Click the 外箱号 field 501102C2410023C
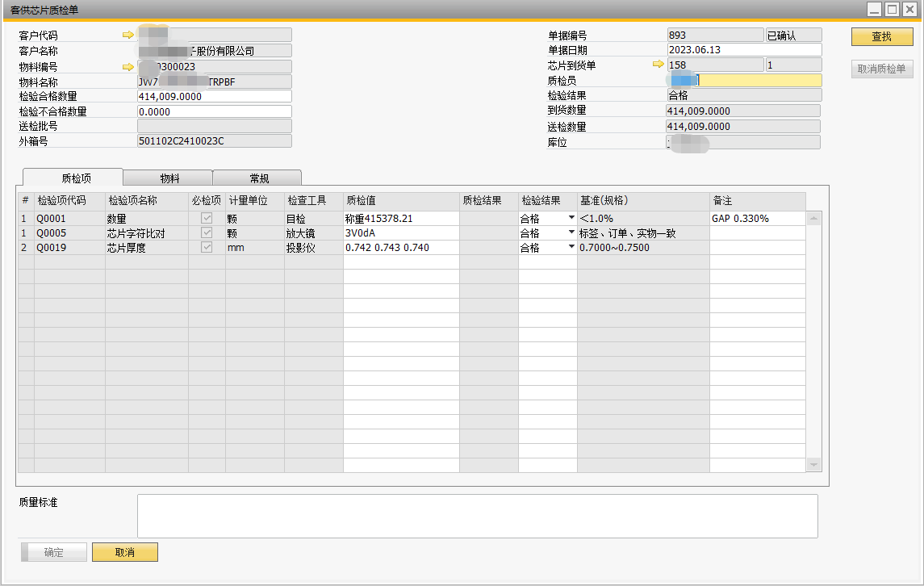This screenshot has height=586, width=924. click(x=215, y=141)
